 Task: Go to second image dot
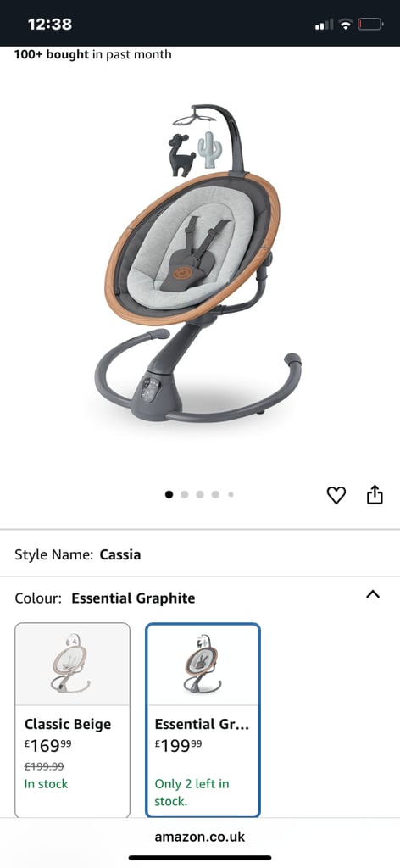click(x=184, y=494)
